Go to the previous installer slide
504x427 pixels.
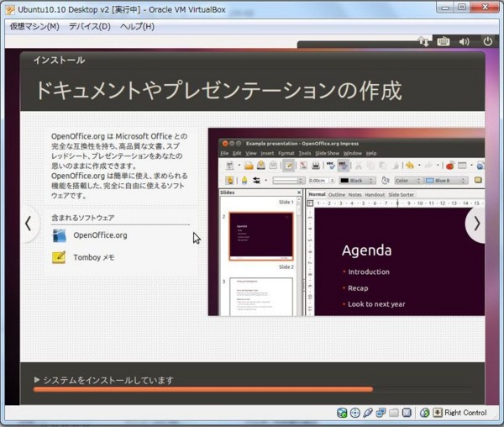(x=29, y=224)
